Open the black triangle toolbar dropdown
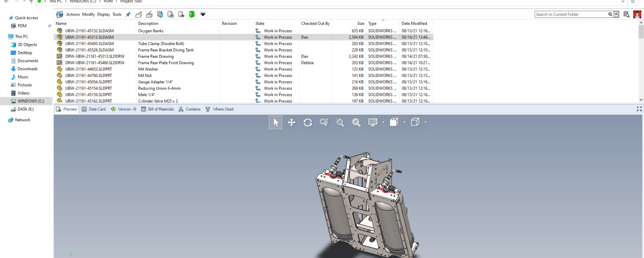The height and width of the screenshot is (258, 644). (x=203, y=15)
